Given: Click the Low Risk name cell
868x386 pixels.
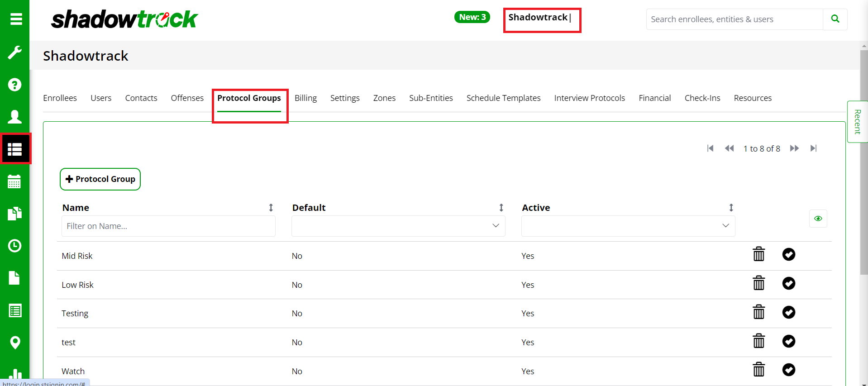Looking at the screenshot, I should [77, 285].
